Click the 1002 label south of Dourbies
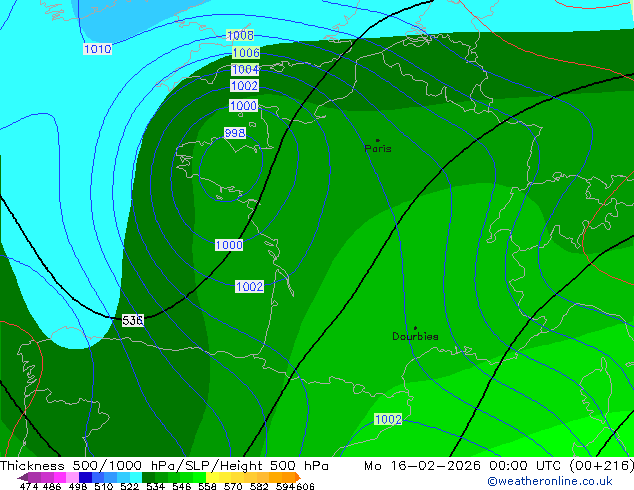The height and width of the screenshot is (490, 634). pos(388,419)
